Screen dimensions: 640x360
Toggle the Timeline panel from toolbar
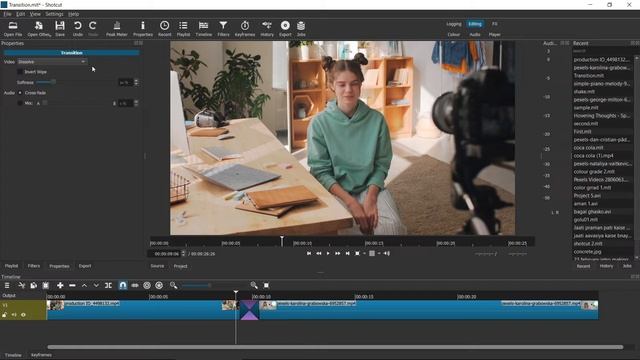click(x=203, y=29)
